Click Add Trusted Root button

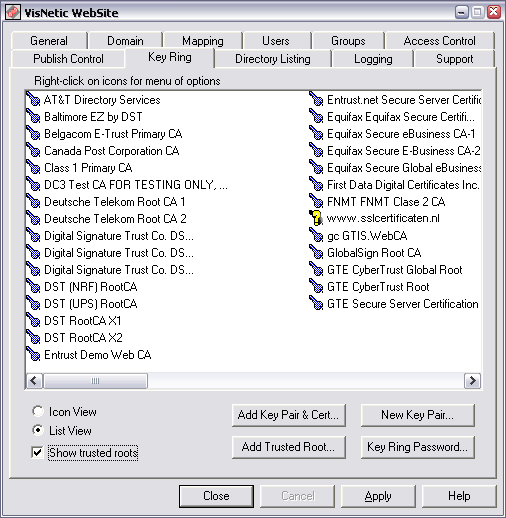(289, 447)
